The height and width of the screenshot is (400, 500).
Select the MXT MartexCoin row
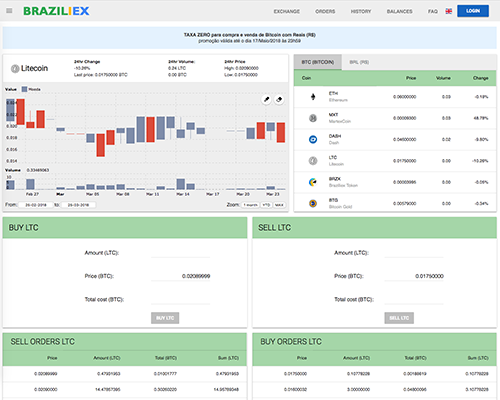395,118
